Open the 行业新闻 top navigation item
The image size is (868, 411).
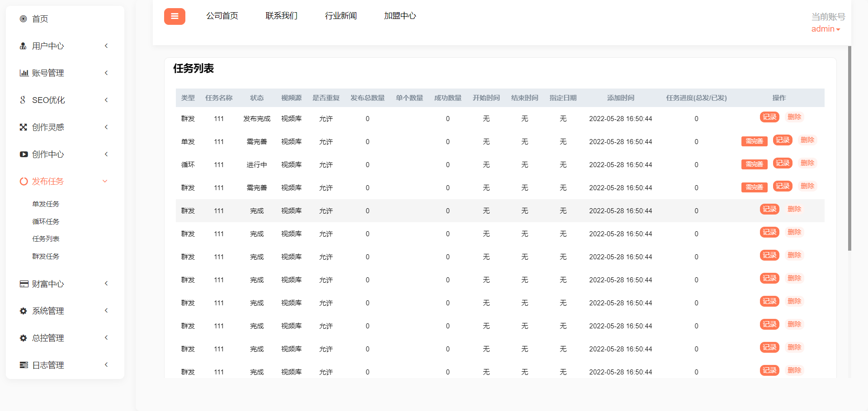(340, 16)
